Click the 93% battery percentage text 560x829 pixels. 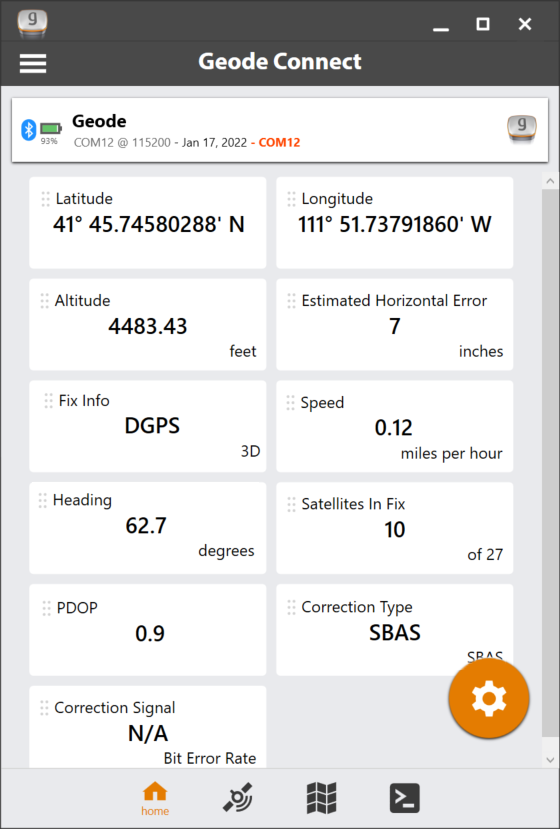coord(49,141)
